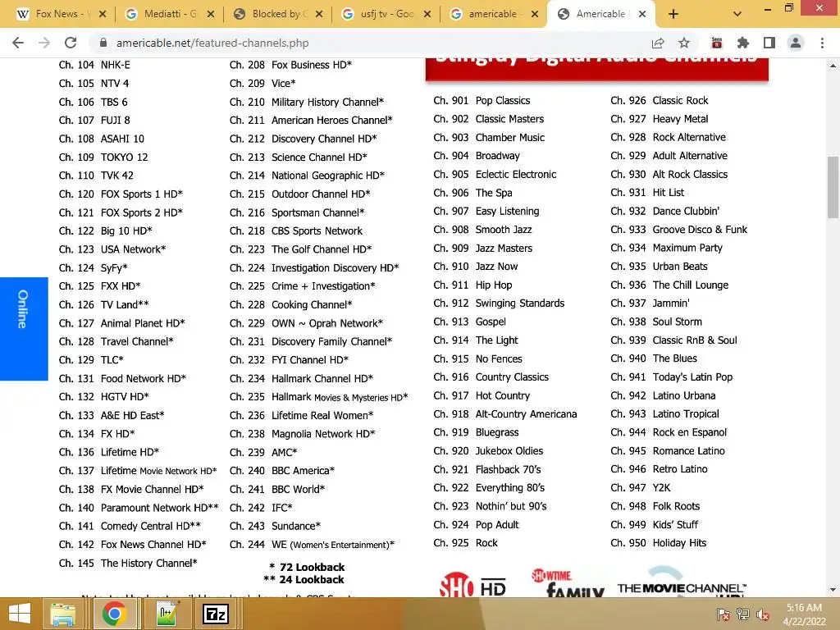Image resolution: width=840 pixels, height=630 pixels.
Task: Close the Blocked by tab
Action: (319, 15)
